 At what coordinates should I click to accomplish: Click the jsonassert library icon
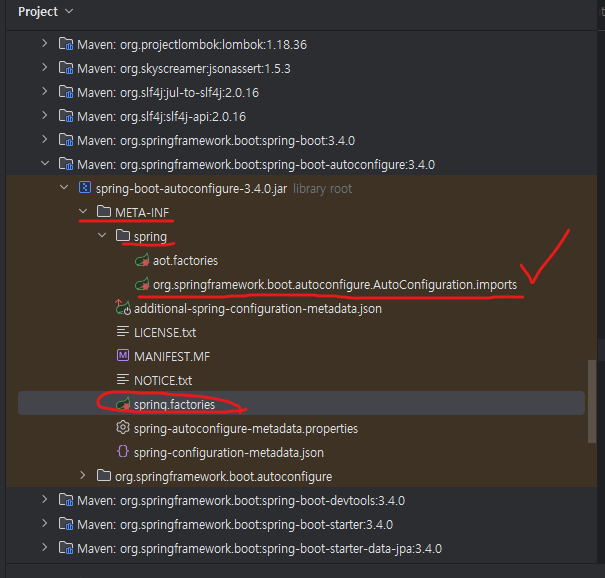pos(66,68)
